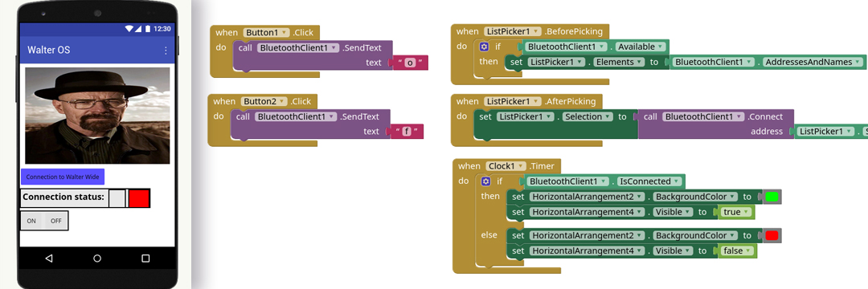Click the battery icon in phone status bar

pos(148,28)
